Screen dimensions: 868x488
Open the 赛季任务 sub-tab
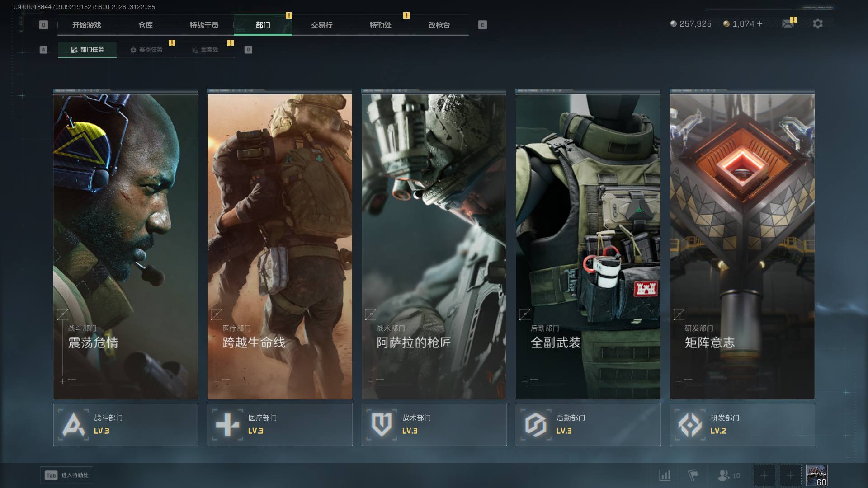pos(146,50)
